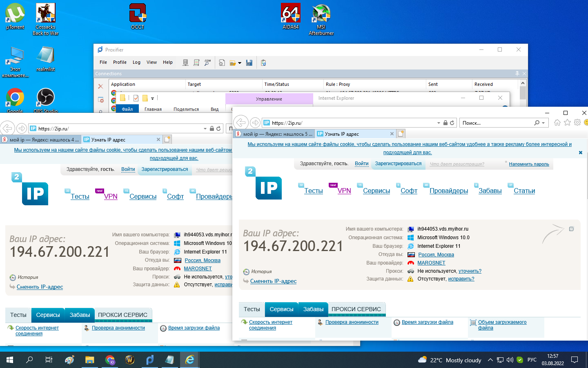The width and height of the screenshot is (588, 368).
Task: Open the Internet Explorer Tools gear
Action: point(577,123)
